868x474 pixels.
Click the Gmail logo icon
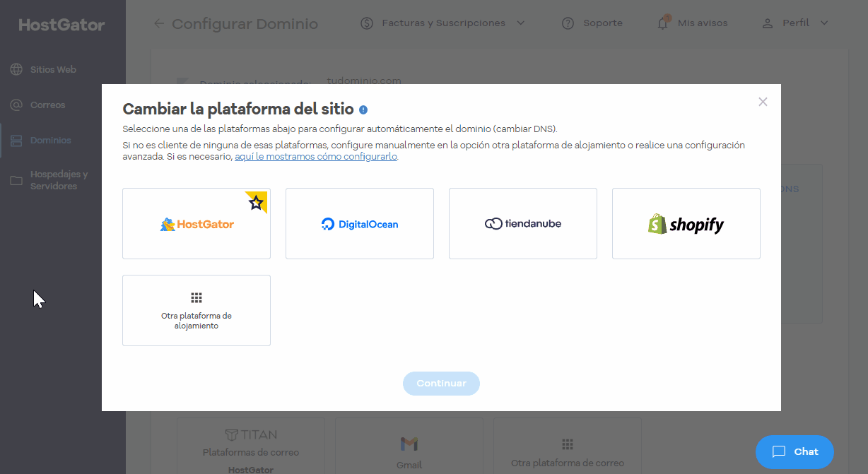(x=409, y=444)
